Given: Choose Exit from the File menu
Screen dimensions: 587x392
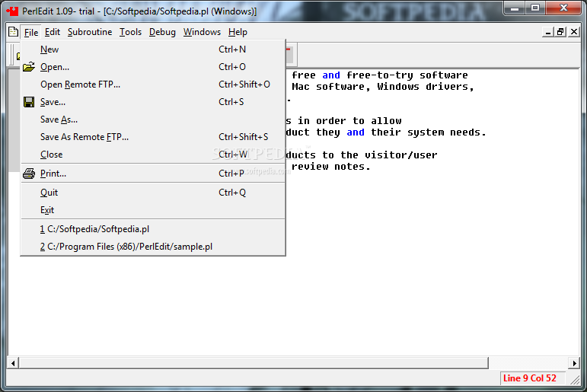Looking at the screenshot, I should coord(153,210).
